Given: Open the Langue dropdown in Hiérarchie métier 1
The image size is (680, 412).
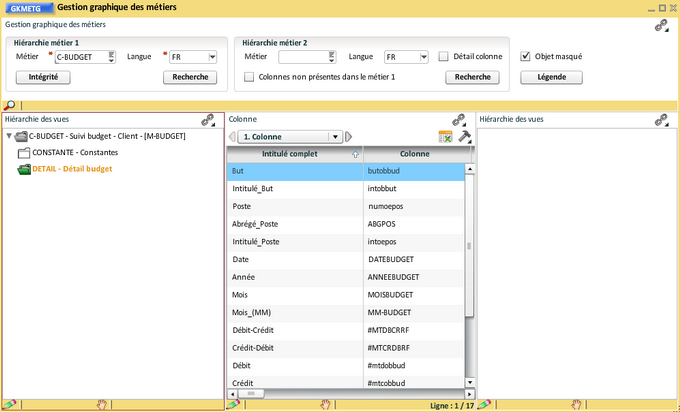Looking at the screenshot, I should pyautogui.click(x=211, y=57).
